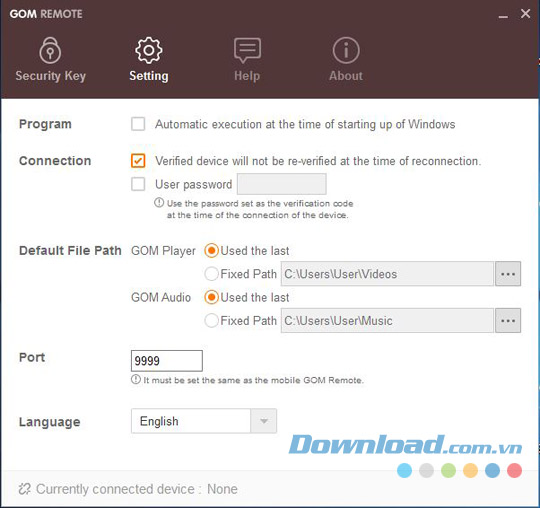This screenshot has height=508, width=540.
Task: Enable automatic execution at Windows startup
Action: [x=138, y=124]
